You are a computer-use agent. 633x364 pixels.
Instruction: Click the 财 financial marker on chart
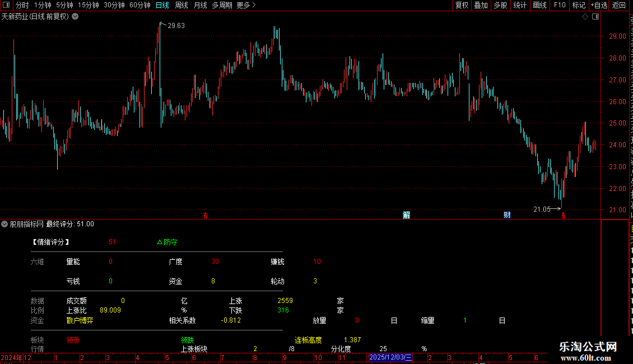[x=507, y=214]
